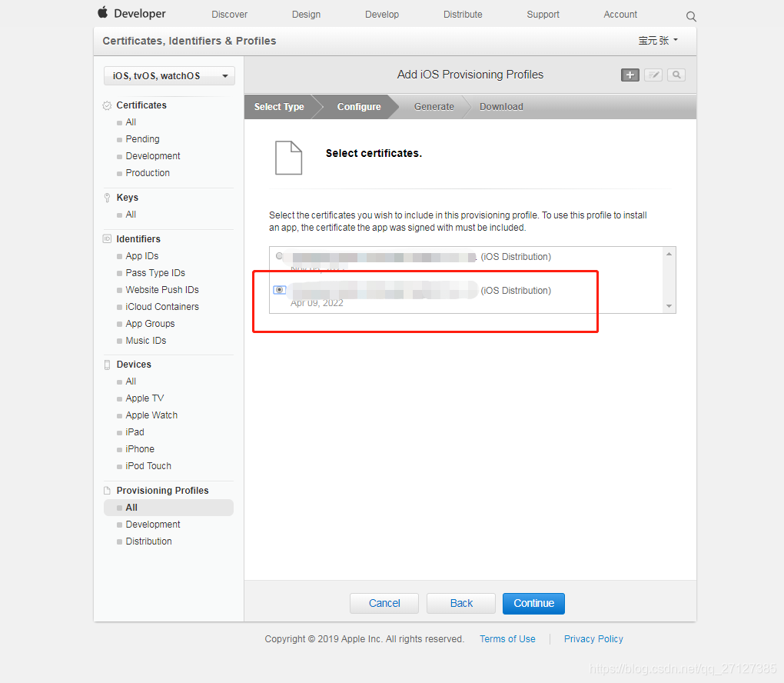Open All under Devices
The height and width of the screenshot is (683, 784).
pos(131,381)
